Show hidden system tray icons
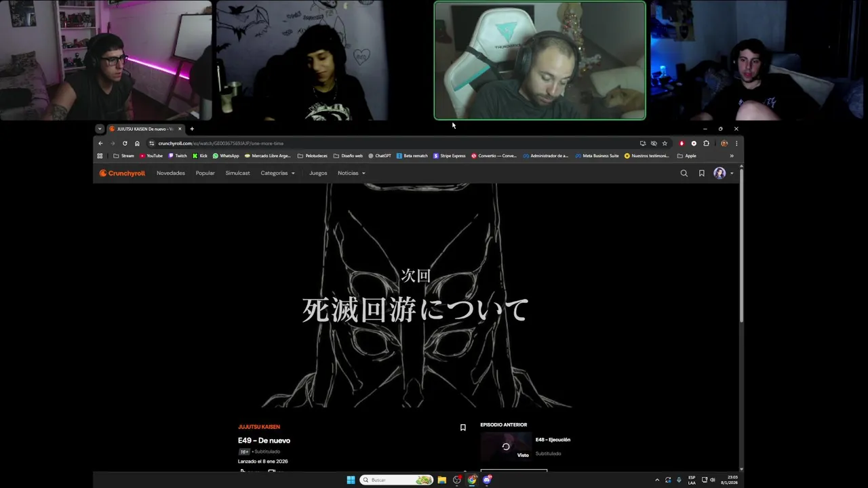This screenshot has width=868, height=488. pyautogui.click(x=656, y=480)
